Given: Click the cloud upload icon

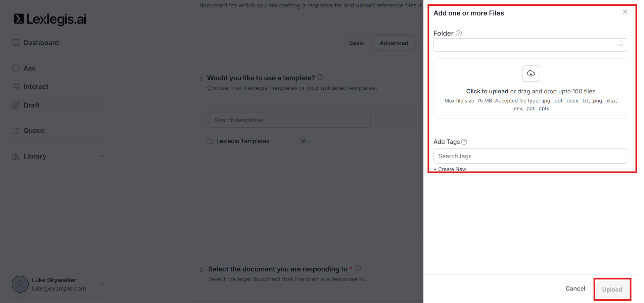Looking at the screenshot, I should tap(531, 74).
